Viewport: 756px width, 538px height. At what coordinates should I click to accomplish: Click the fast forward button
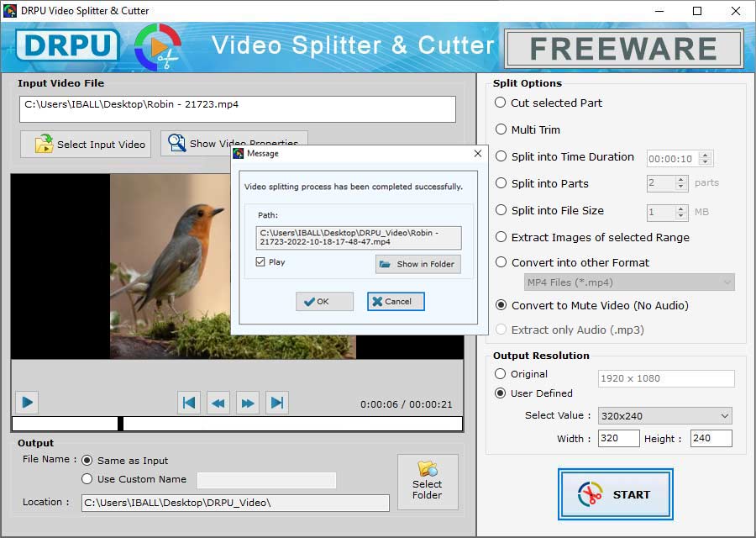click(248, 403)
